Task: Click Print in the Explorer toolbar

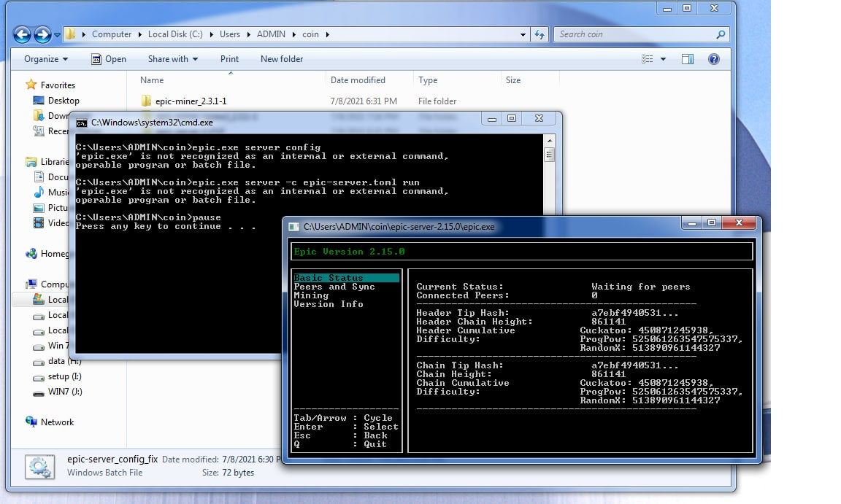Action: 229,59
